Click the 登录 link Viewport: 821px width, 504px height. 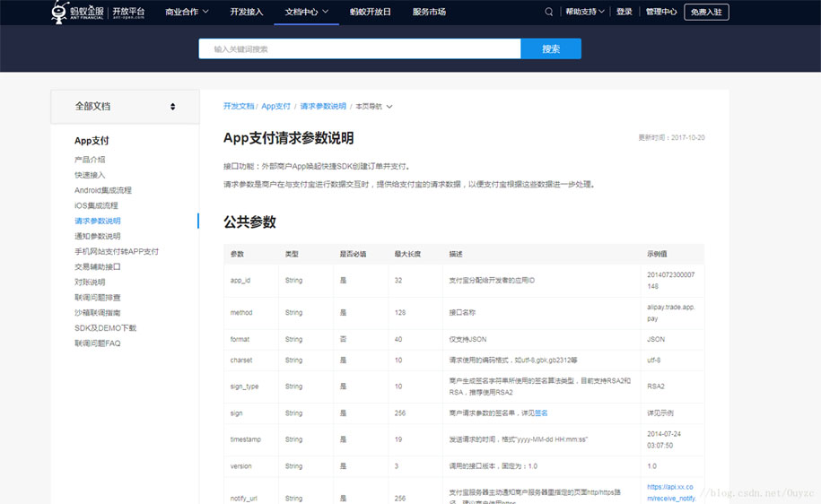(x=624, y=12)
